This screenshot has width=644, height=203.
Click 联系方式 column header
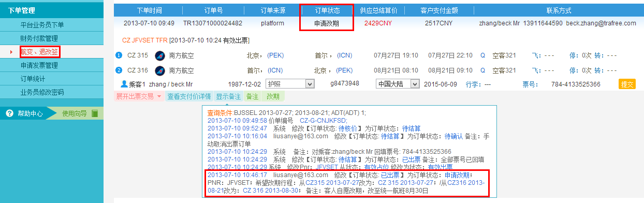pyautogui.click(x=559, y=10)
